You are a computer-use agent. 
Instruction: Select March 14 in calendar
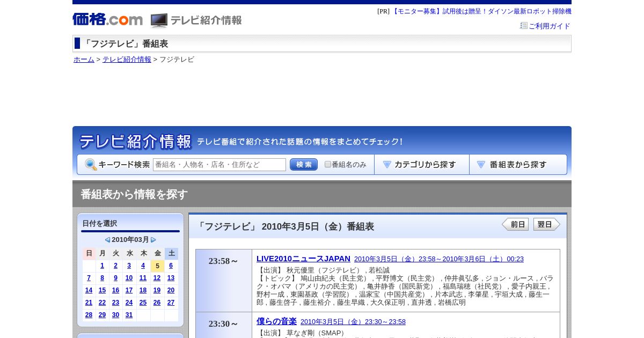[89, 290]
